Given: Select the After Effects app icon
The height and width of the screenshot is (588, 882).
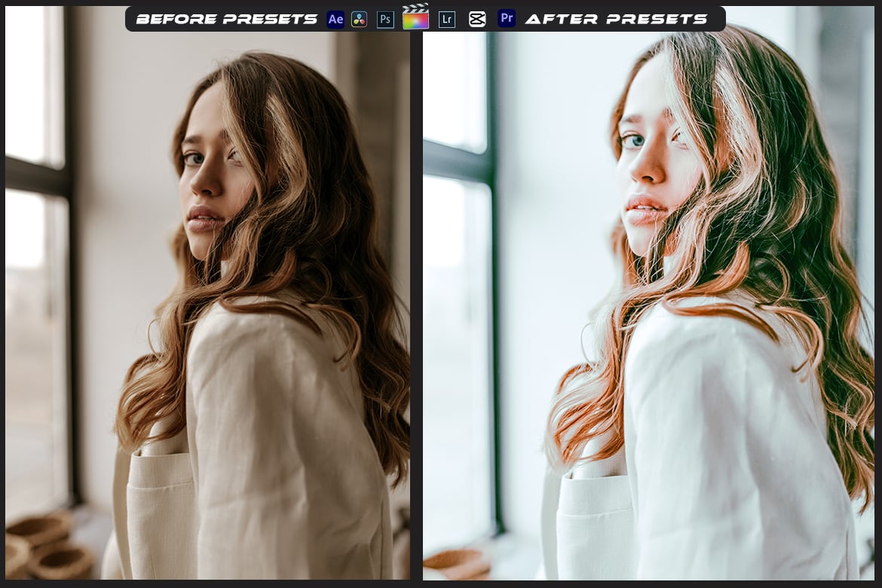Looking at the screenshot, I should click(335, 19).
